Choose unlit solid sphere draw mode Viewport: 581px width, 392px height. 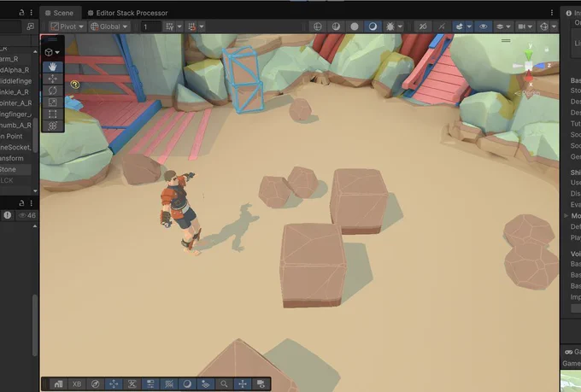[x=355, y=26]
